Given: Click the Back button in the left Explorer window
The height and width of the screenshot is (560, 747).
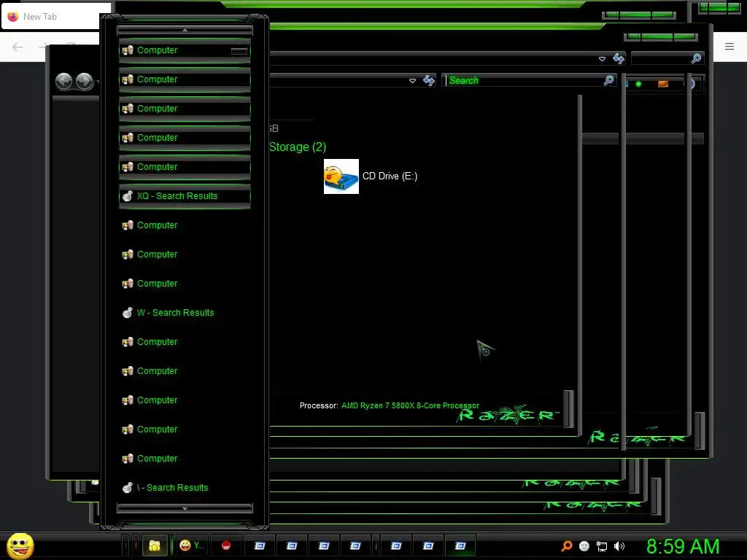Looking at the screenshot, I should [64, 82].
